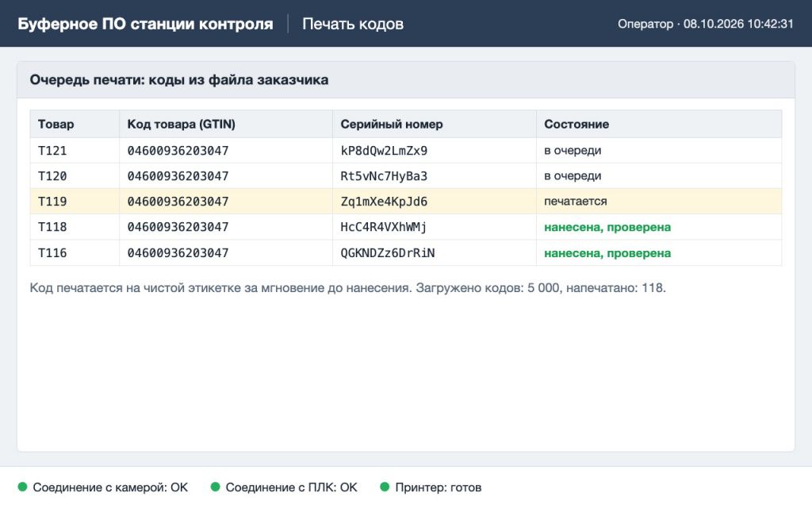Click the GTIN value in row T120

point(178,175)
